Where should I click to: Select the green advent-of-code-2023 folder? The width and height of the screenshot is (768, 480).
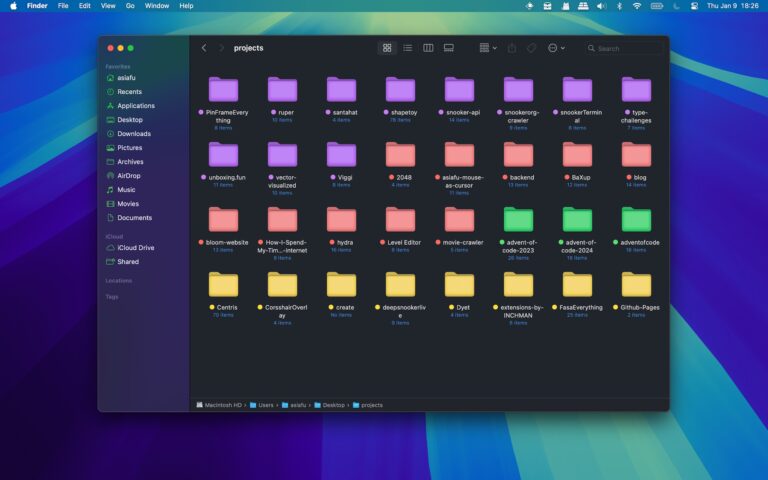coord(518,220)
